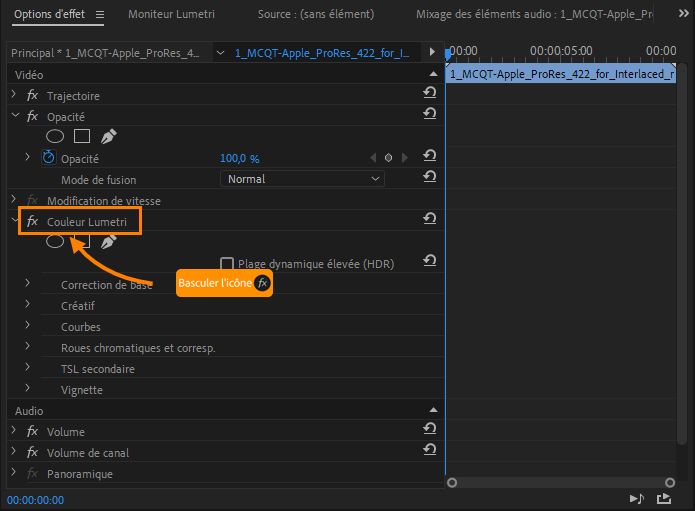695x511 pixels.
Task: Create ellipse mask under Couleur Lumetri
Action: [x=55, y=241]
